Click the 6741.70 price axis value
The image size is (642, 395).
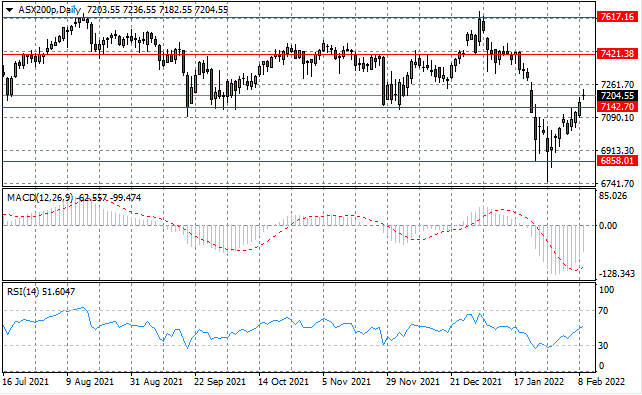[617, 183]
